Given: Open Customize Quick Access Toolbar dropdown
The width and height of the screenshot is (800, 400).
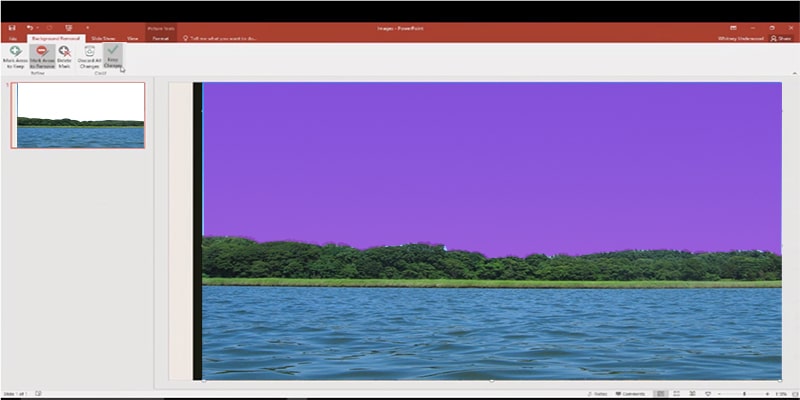Looking at the screenshot, I should point(87,28).
